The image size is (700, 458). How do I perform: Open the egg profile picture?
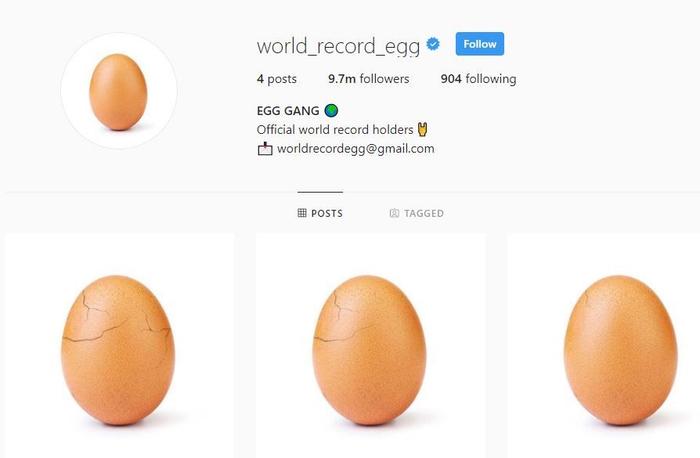click(x=119, y=91)
